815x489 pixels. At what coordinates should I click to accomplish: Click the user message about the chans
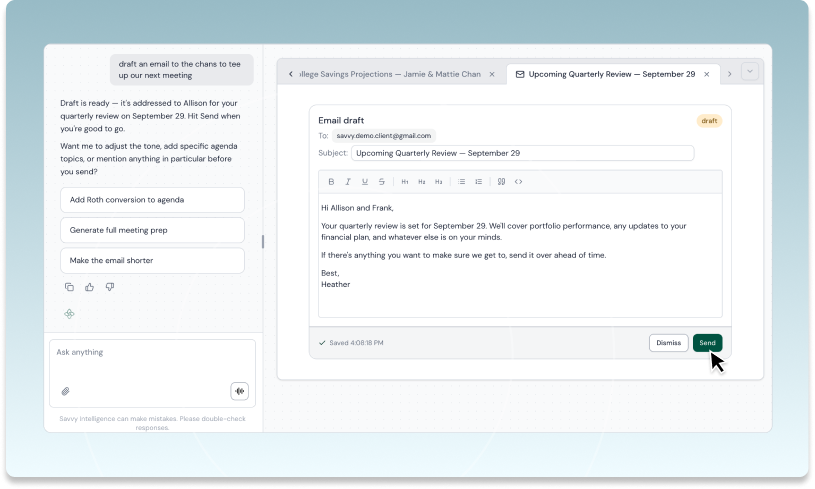click(181, 70)
